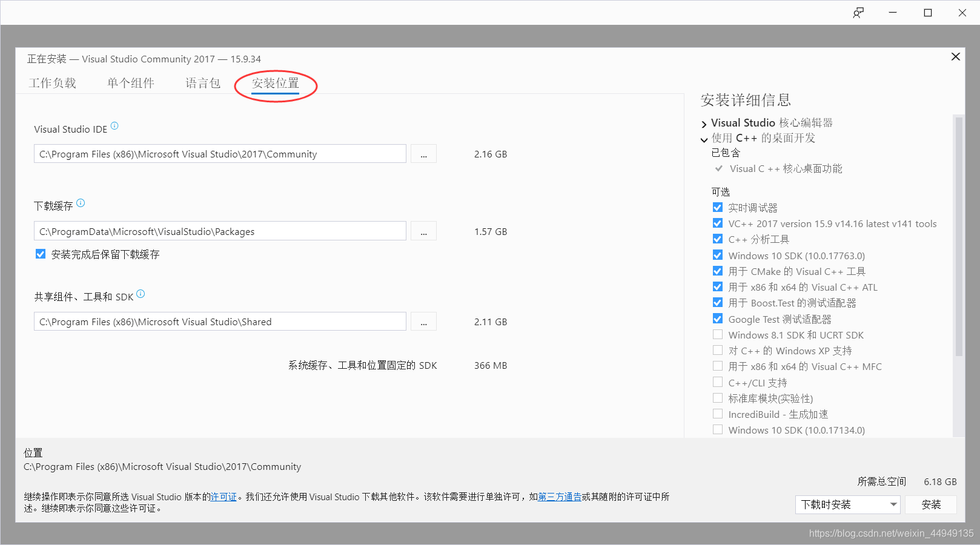Browse for 下载缓存 folder path
This screenshot has height=545, width=980.
[x=424, y=231]
